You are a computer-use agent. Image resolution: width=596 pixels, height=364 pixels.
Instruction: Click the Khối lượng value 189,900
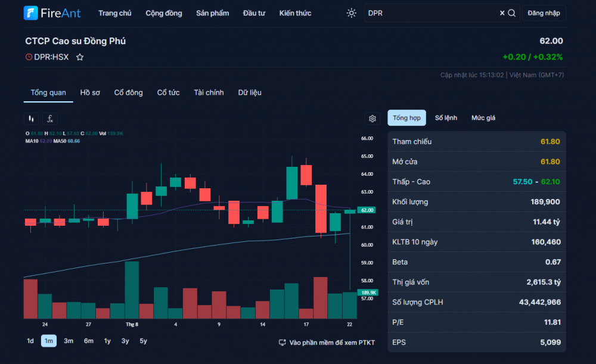[x=545, y=202]
